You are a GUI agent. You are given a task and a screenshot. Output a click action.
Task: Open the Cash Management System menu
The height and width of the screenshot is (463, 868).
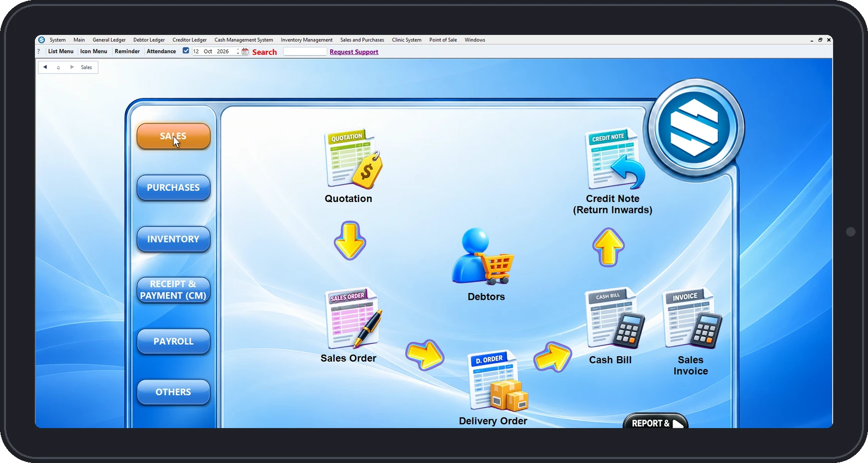[243, 40]
